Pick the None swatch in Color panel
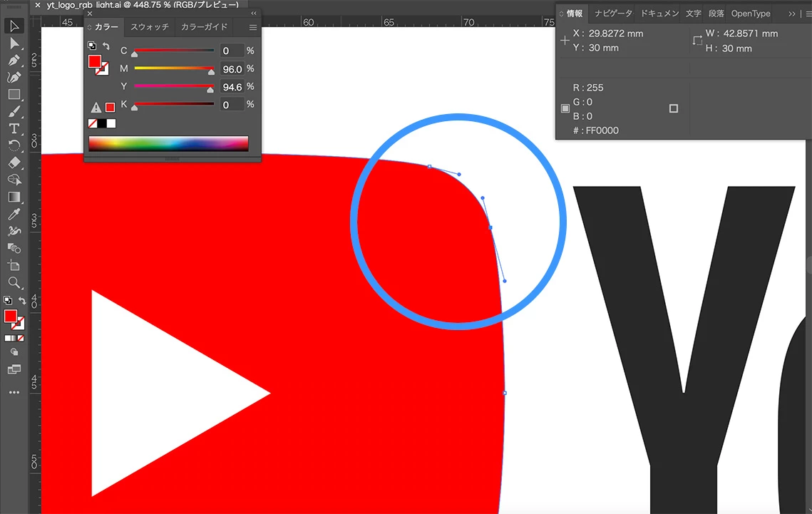Viewport: 812px width, 514px height. click(x=93, y=123)
